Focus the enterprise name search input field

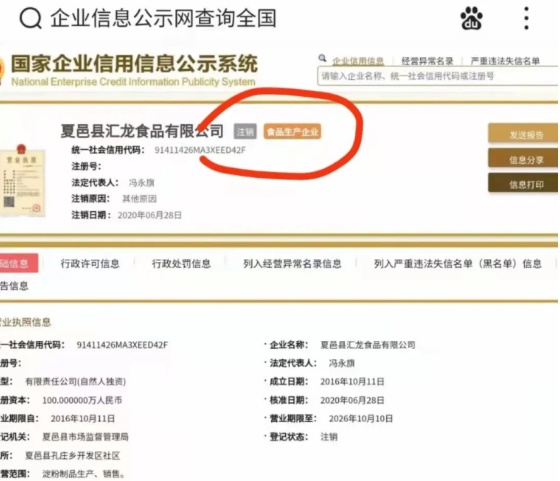pos(438,76)
